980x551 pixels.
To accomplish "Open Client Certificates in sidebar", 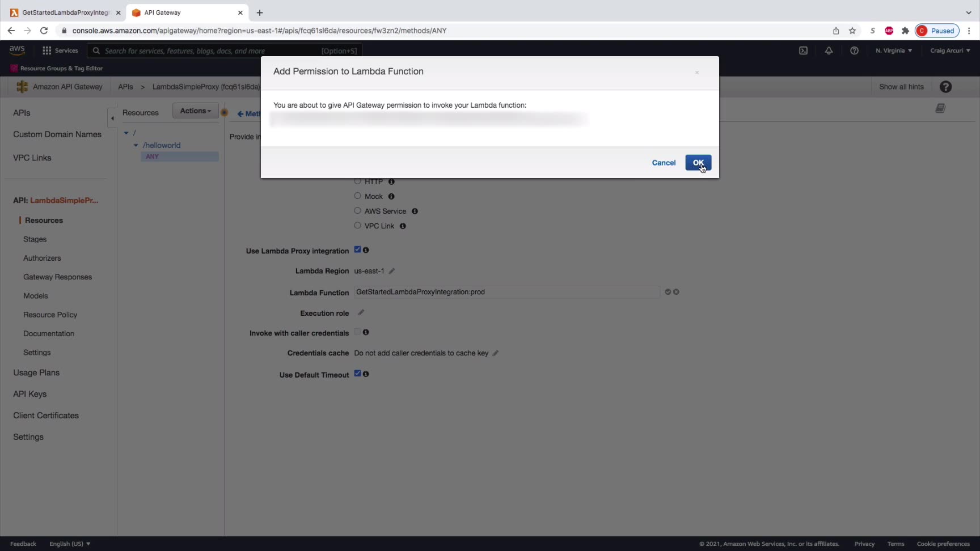I will 46,416.
